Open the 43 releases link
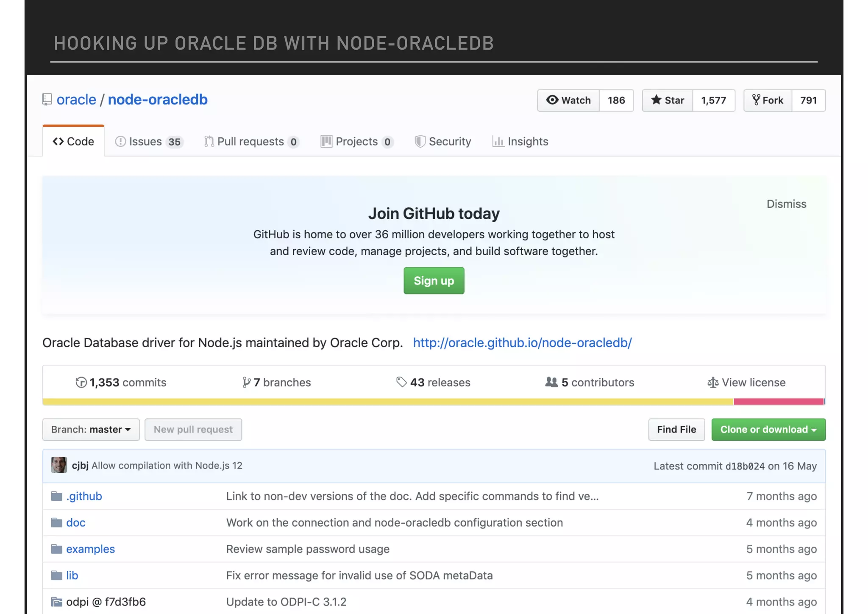Image resolution: width=868 pixels, height=614 pixels. (433, 382)
